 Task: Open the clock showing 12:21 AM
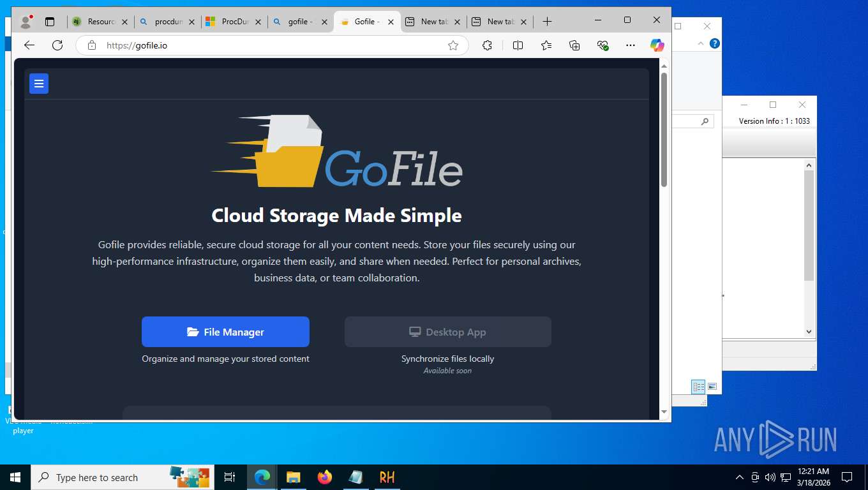point(813,477)
